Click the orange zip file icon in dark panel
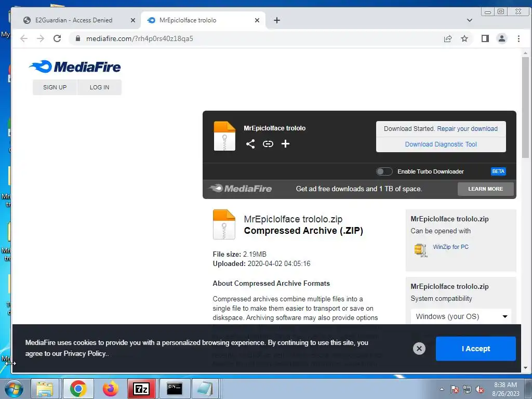 224,136
